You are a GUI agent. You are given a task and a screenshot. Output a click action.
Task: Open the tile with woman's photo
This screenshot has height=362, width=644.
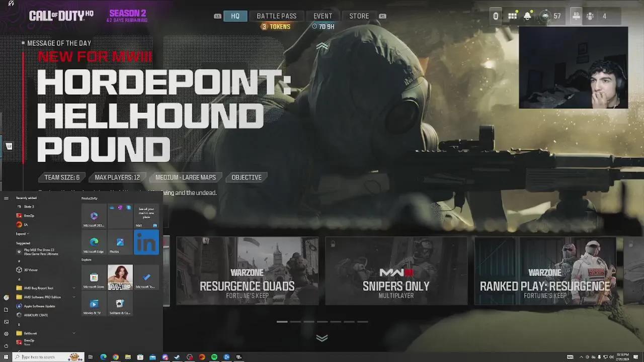pos(120,278)
